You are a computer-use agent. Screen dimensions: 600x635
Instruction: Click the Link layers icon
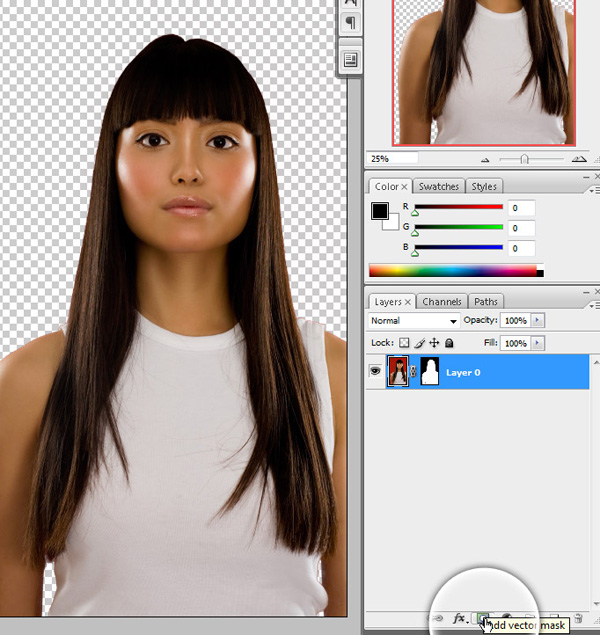438,618
